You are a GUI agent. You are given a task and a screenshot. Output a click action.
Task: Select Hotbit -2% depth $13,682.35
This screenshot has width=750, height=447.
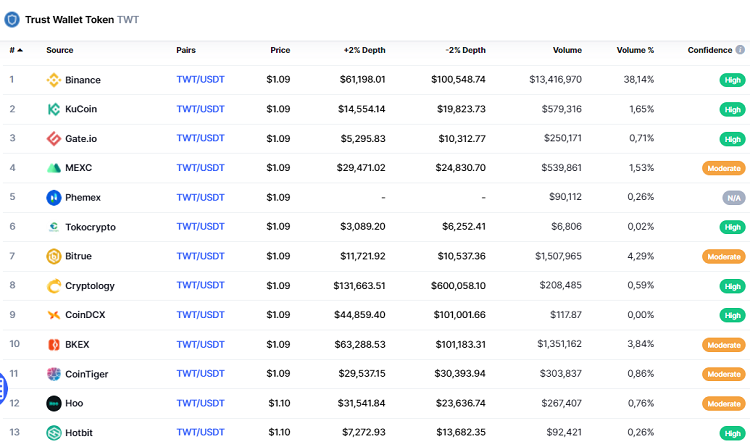click(461, 432)
